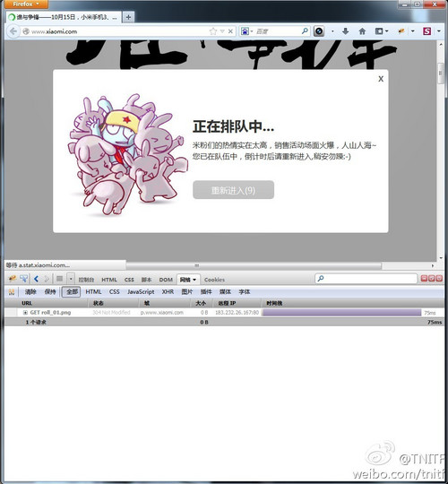Open the 网络 panel dropdown arrow
448x484 pixels.
pos(194,280)
